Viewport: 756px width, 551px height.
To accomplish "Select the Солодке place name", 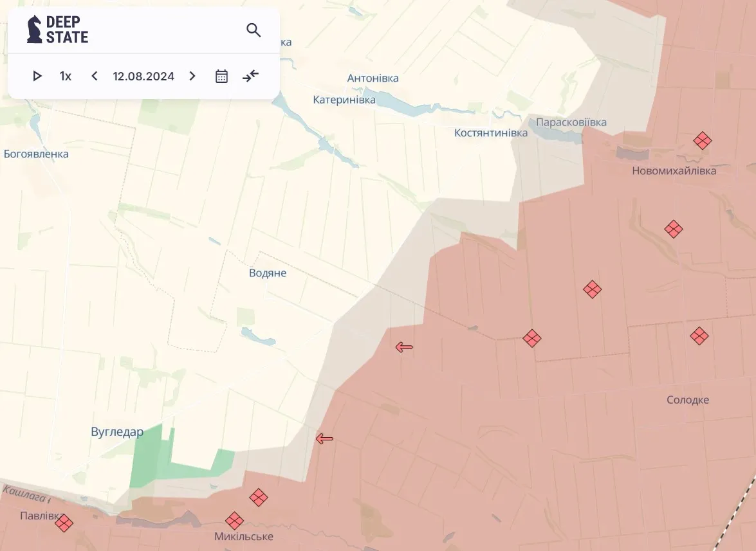I will (687, 400).
